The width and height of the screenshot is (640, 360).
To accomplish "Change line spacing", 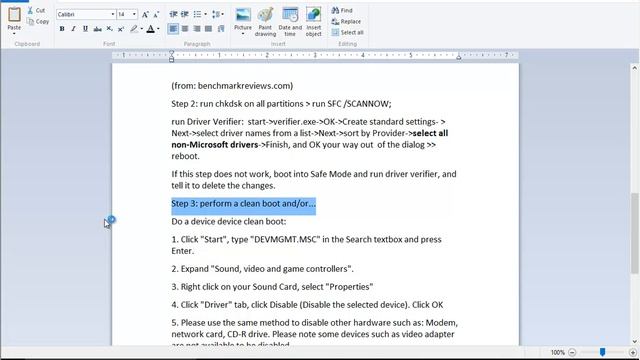I will (216, 15).
